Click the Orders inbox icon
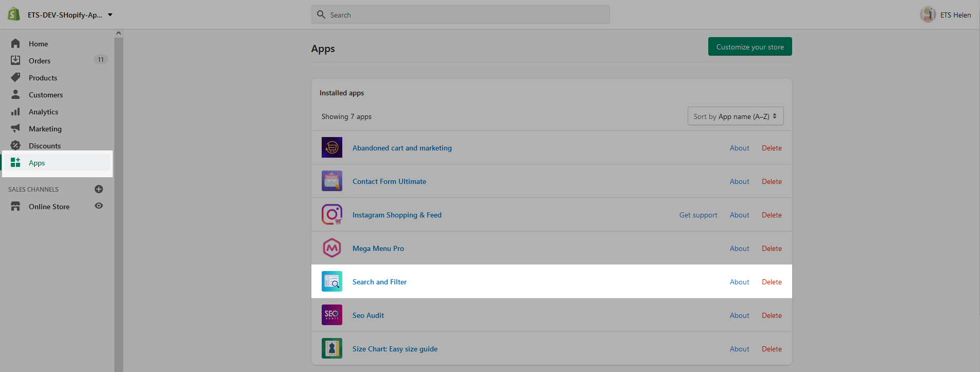980x372 pixels. [x=15, y=60]
